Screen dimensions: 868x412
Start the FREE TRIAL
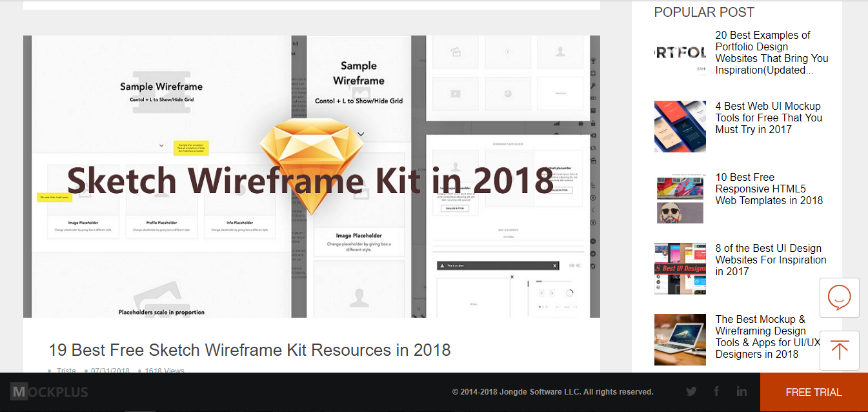[x=814, y=392]
